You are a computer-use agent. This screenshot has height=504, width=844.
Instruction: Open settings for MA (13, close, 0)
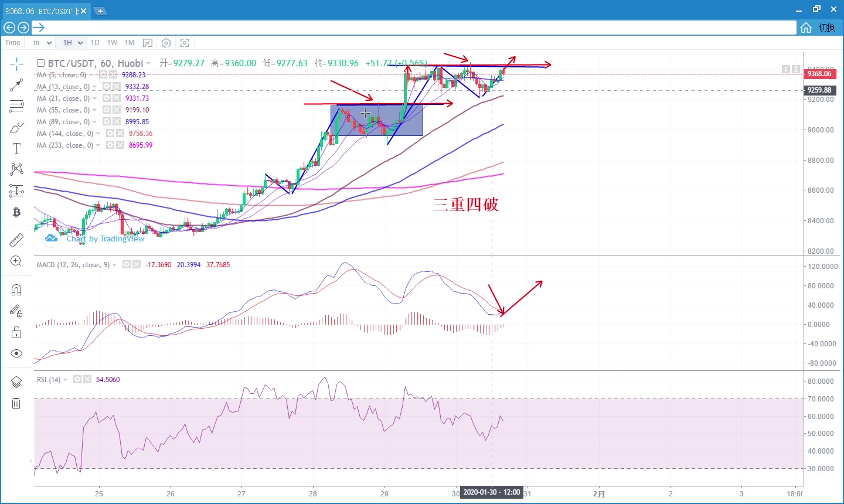point(107,87)
